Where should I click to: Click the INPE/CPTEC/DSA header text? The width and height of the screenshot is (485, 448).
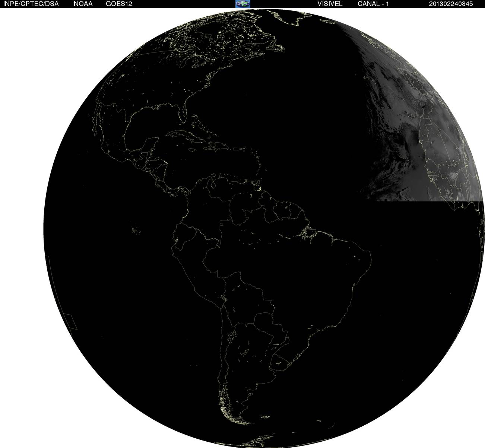coord(31,4)
